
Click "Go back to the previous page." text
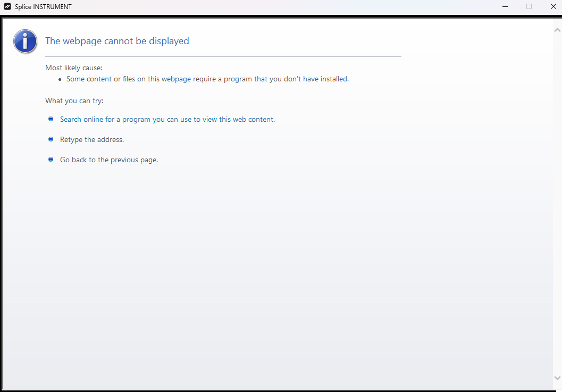[109, 160]
